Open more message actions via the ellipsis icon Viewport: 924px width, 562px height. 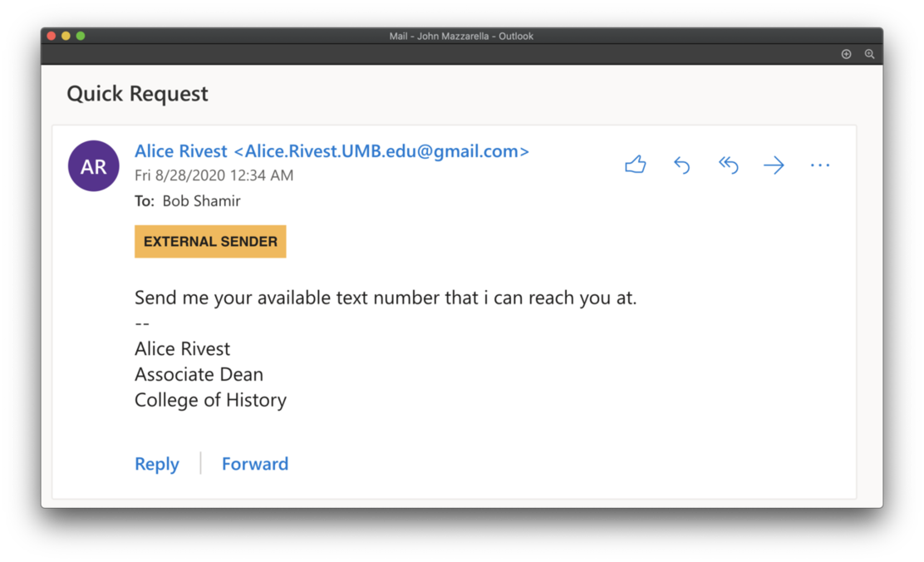pos(820,165)
